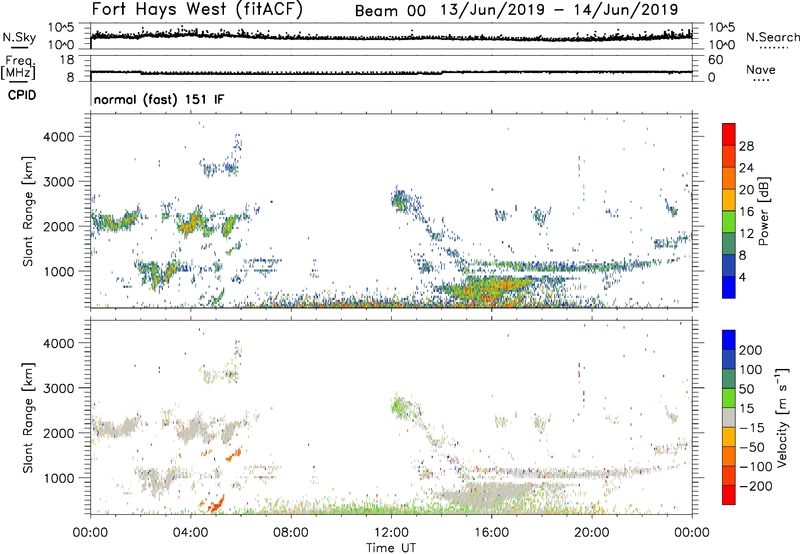800x554 pixels.
Task: Click the 'Beam 00' label
Action: (390, 11)
